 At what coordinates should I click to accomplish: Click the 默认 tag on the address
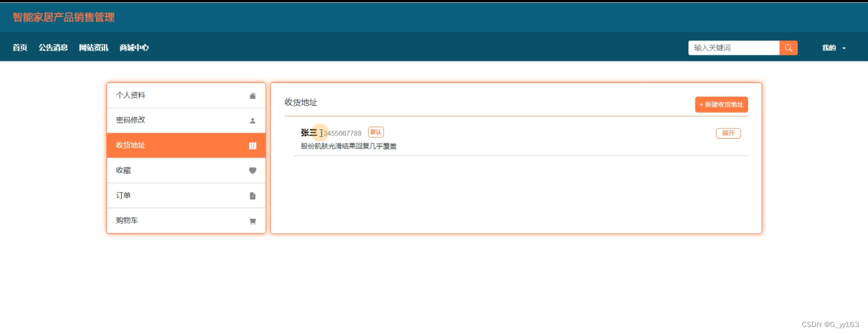(x=376, y=132)
